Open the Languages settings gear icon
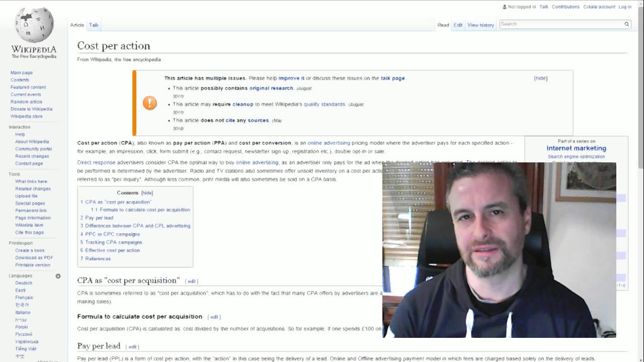The width and height of the screenshot is (644, 362). coord(58,276)
